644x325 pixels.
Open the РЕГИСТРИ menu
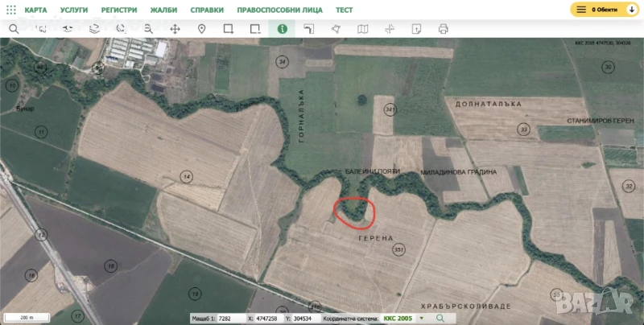point(119,10)
